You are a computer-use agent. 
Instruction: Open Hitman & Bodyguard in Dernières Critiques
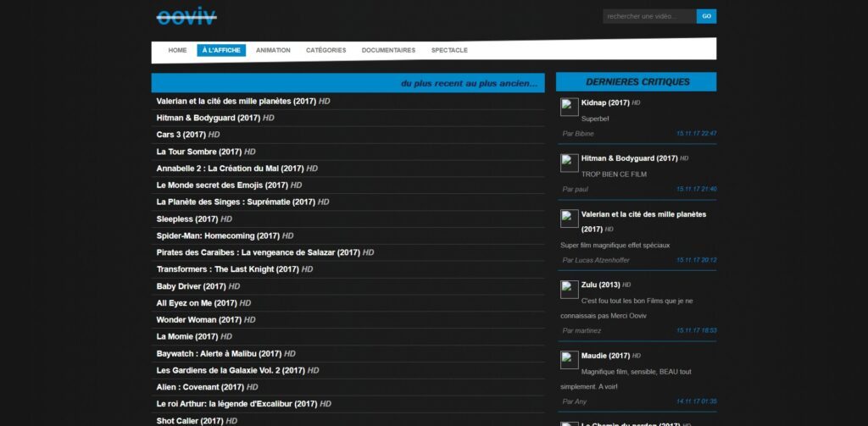pyautogui.click(x=630, y=158)
